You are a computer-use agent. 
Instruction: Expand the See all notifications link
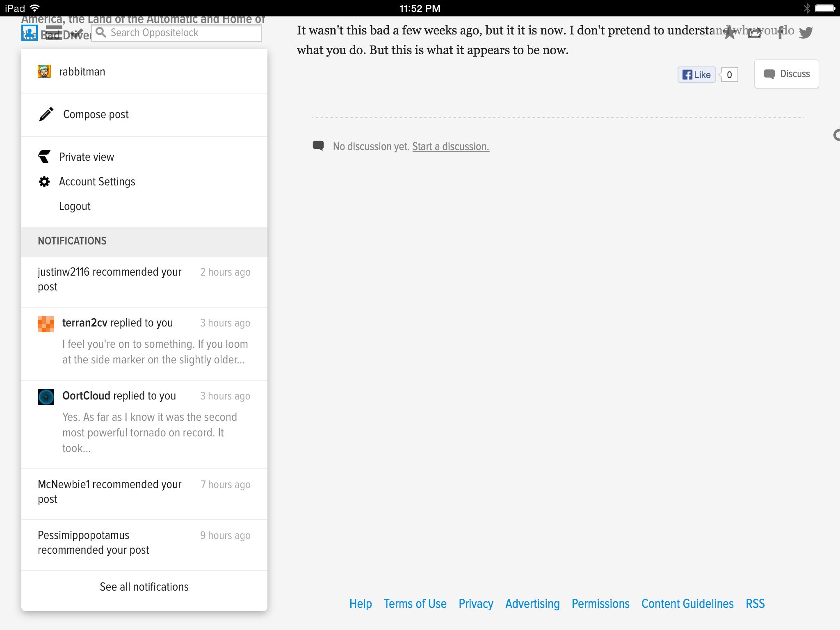pyautogui.click(x=144, y=587)
